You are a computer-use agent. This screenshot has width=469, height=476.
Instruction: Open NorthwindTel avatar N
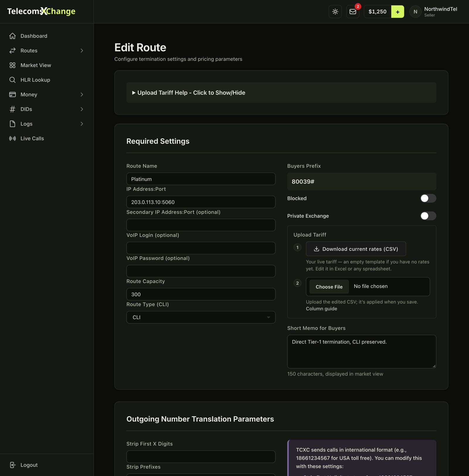click(x=415, y=12)
